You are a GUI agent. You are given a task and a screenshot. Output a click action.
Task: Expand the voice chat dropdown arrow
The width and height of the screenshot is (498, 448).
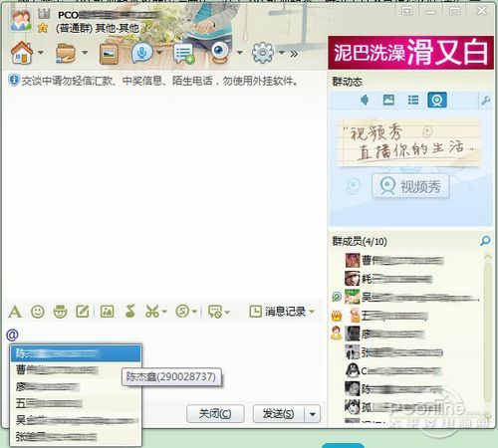[159, 52]
